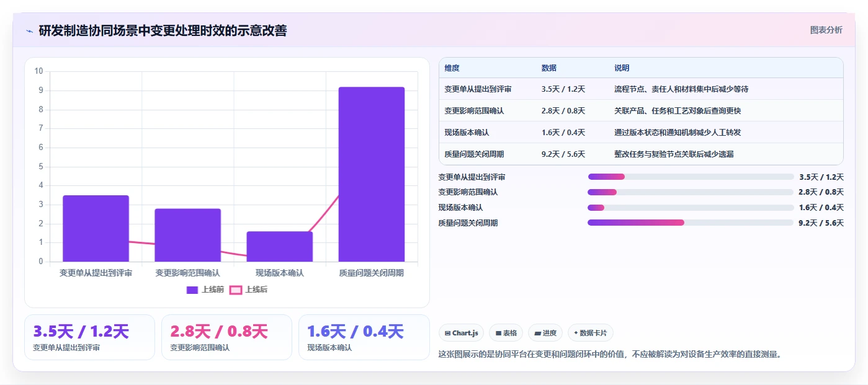Select the 变更单从提出到评审 bar in chart
Screen dimensions: 868x385
tap(96, 229)
